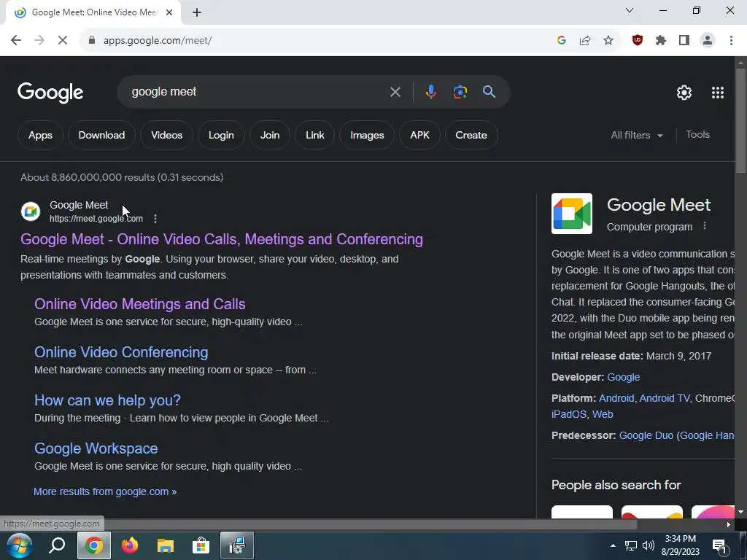
Task: Filter results by Download
Action: pyautogui.click(x=101, y=135)
